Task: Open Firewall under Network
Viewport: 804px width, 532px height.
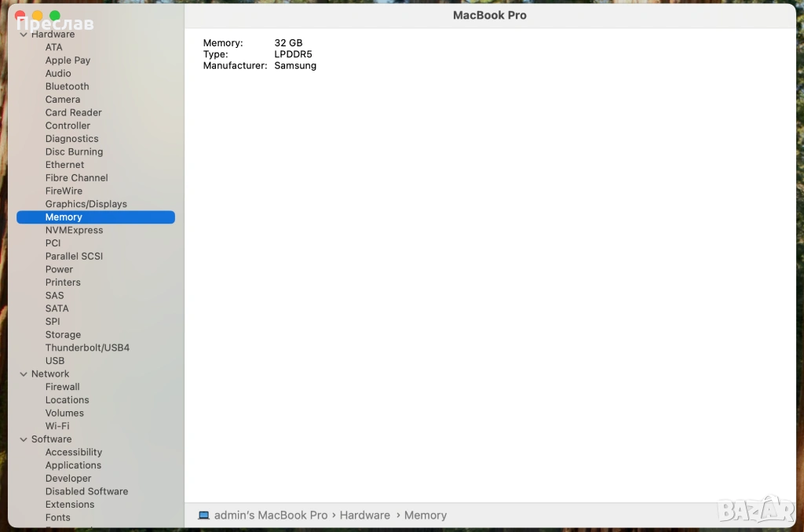Action: pos(62,387)
